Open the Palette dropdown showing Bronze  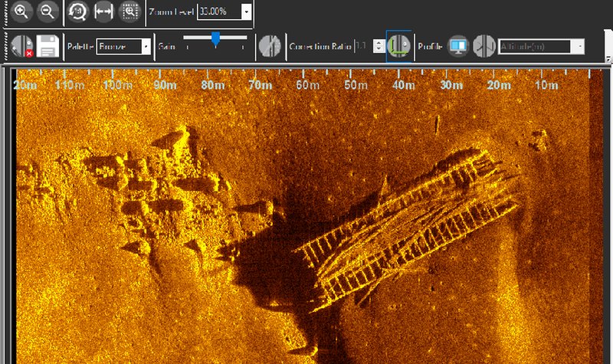point(123,47)
